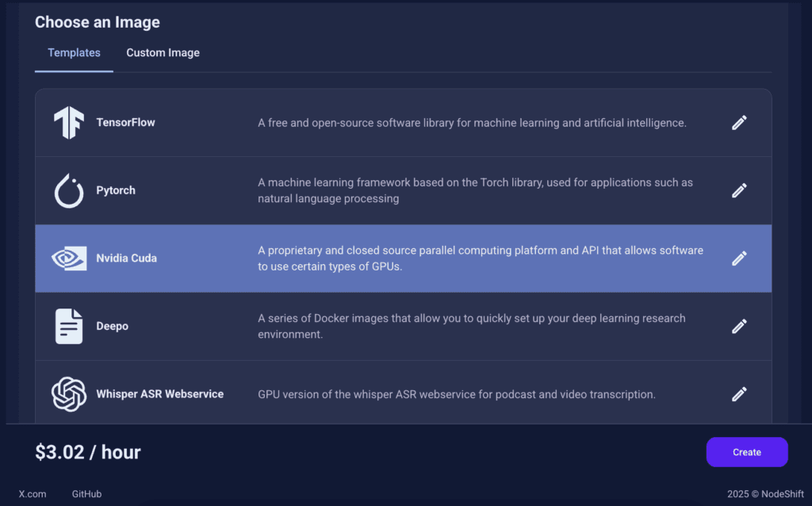Image resolution: width=812 pixels, height=506 pixels.
Task: Edit the Pytorch template with pencil icon
Action: click(740, 190)
